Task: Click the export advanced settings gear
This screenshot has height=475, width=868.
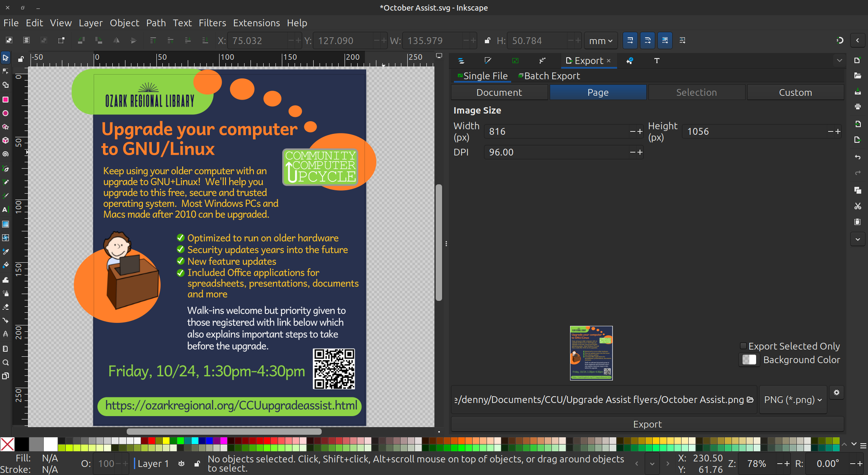Action: (x=836, y=392)
